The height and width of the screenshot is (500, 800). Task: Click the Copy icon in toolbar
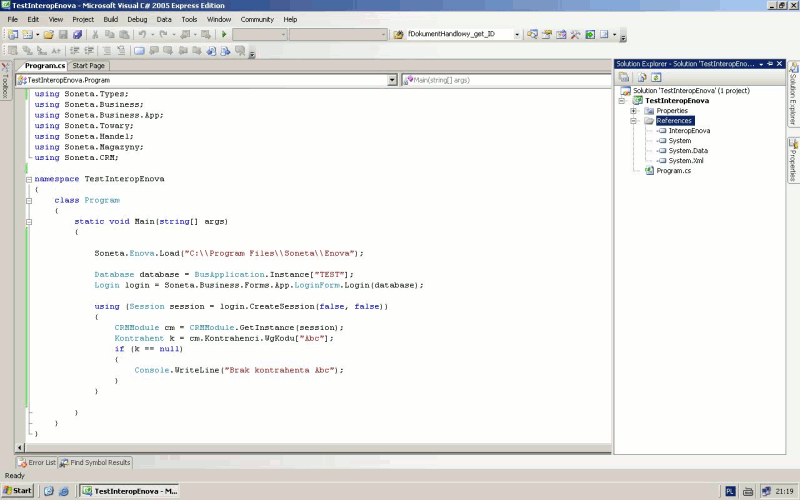click(109, 34)
